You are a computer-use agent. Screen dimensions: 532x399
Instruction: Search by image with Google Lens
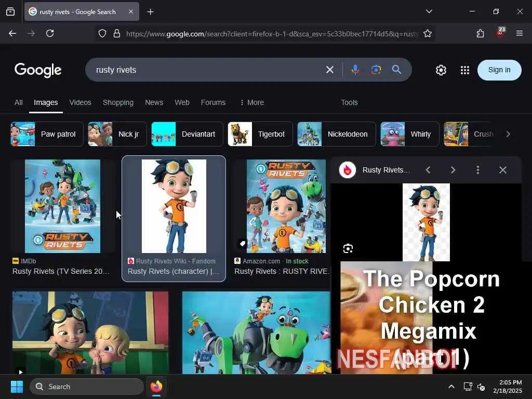(376, 70)
